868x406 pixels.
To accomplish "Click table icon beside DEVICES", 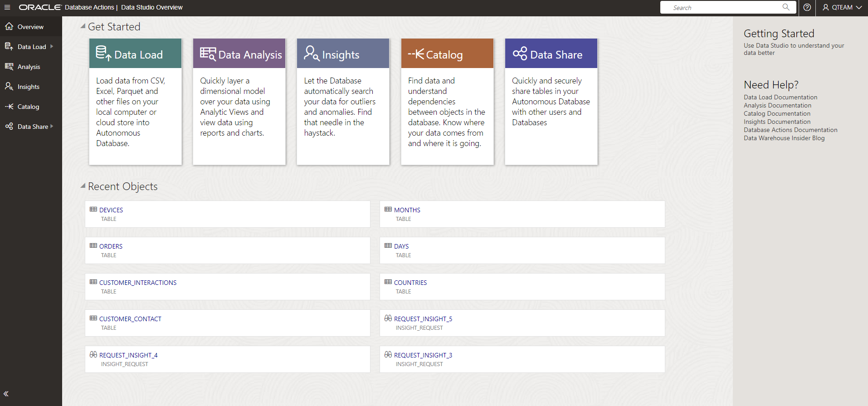I will point(93,210).
